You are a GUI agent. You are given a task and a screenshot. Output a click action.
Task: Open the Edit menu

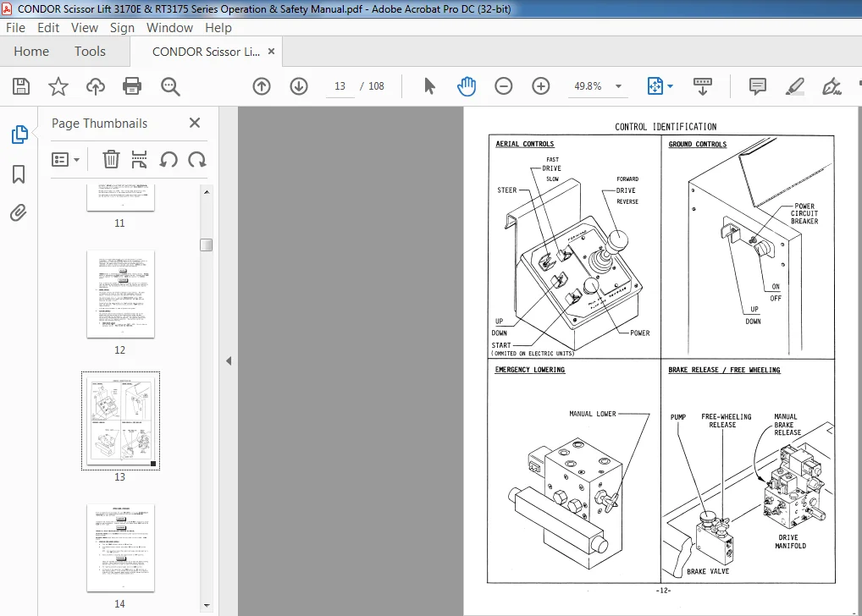(x=48, y=27)
